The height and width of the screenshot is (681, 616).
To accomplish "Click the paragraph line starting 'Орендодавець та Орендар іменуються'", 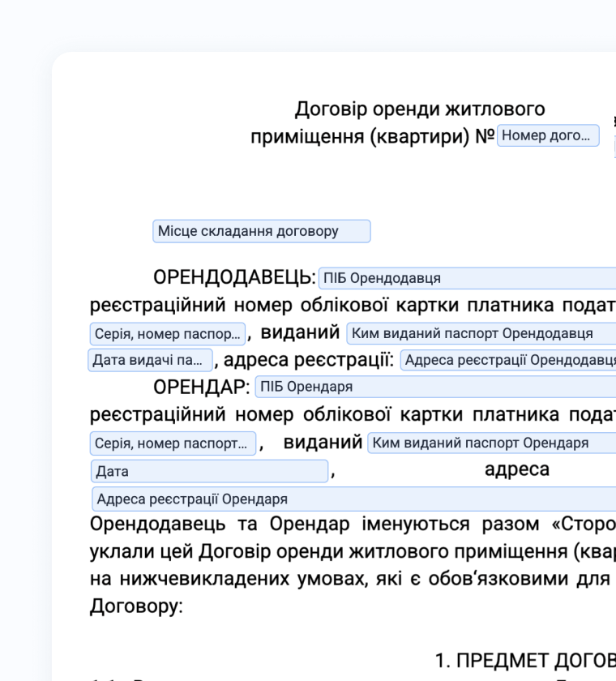I will [353, 524].
